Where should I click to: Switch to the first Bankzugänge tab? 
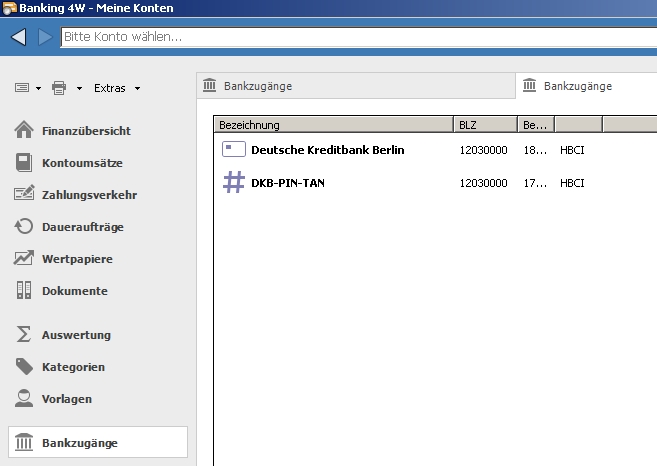(356, 86)
